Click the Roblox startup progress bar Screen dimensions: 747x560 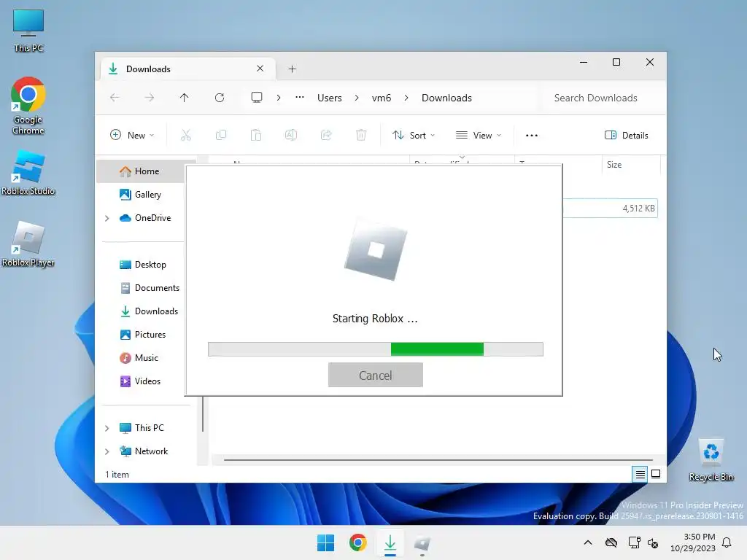pos(376,349)
